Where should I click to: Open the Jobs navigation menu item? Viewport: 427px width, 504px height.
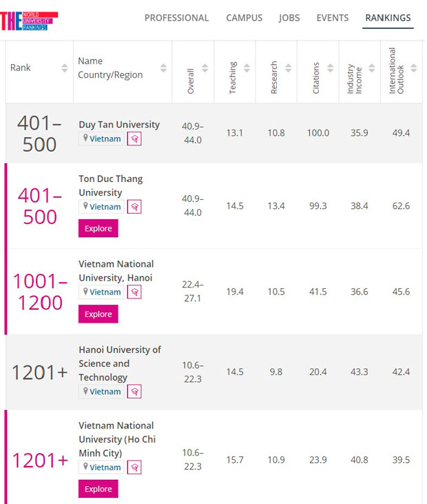click(x=289, y=18)
